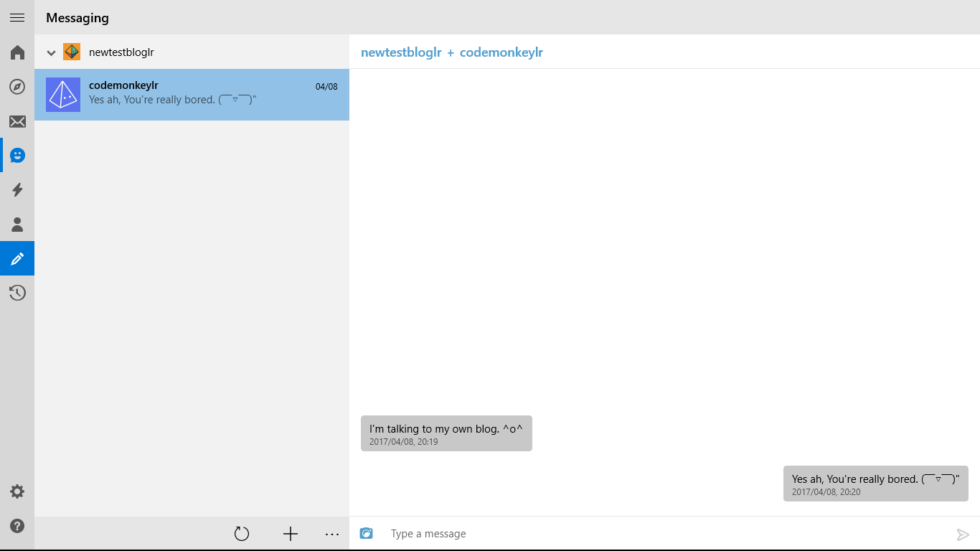980x551 pixels.
Task: Open the newtestbloglr blog link
Action: [x=401, y=52]
